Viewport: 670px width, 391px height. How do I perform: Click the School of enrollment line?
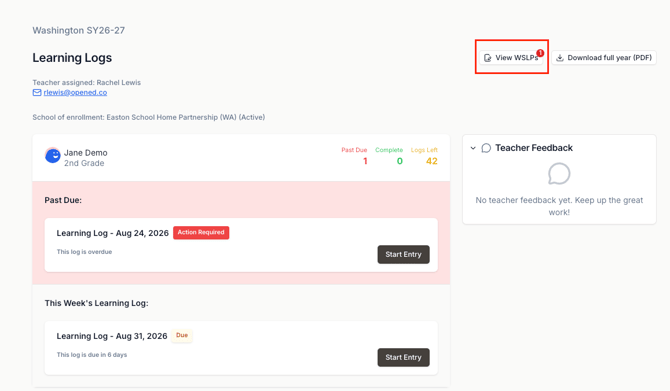[x=149, y=117]
